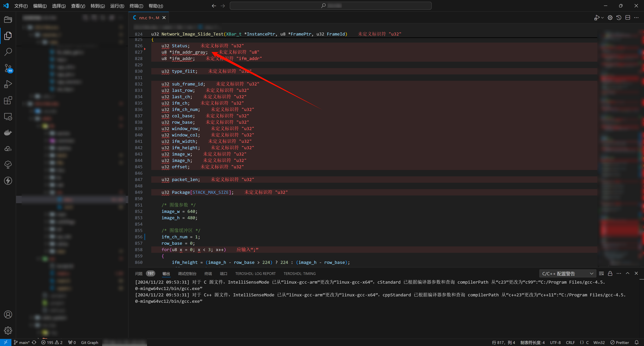This screenshot has height=346, width=644.
Task: Open the Extensions view
Action: coord(8,100)
